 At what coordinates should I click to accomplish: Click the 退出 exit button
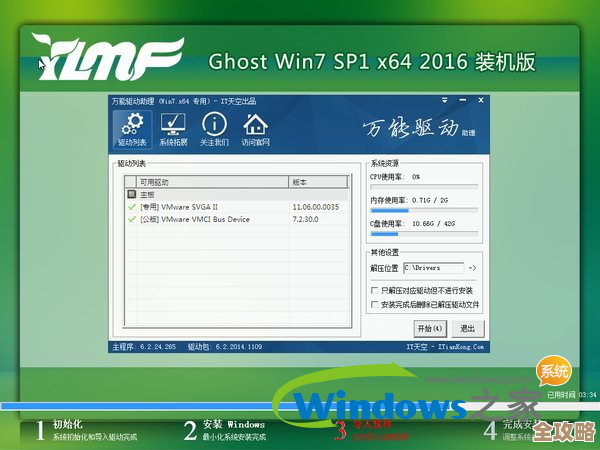(465, 328)
